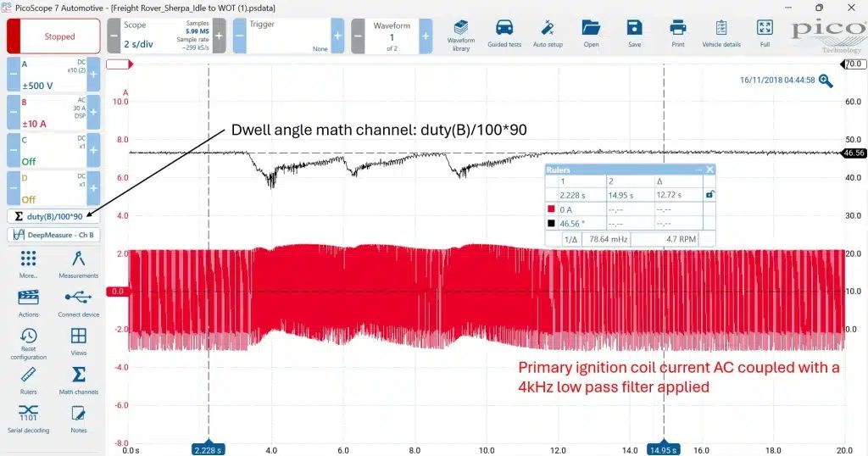Increase Channel A range with plus
Viewport: 868px width, 456px height.
point(93,74)
